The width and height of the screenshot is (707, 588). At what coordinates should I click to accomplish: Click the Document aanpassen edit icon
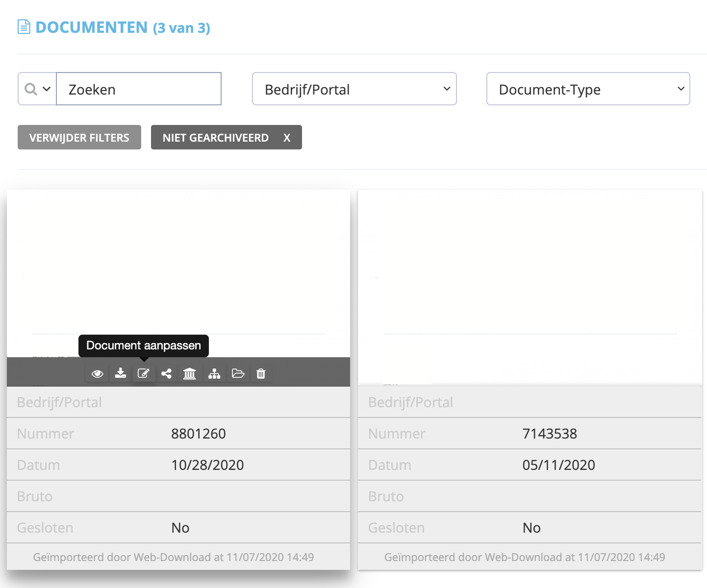(143, 374)
